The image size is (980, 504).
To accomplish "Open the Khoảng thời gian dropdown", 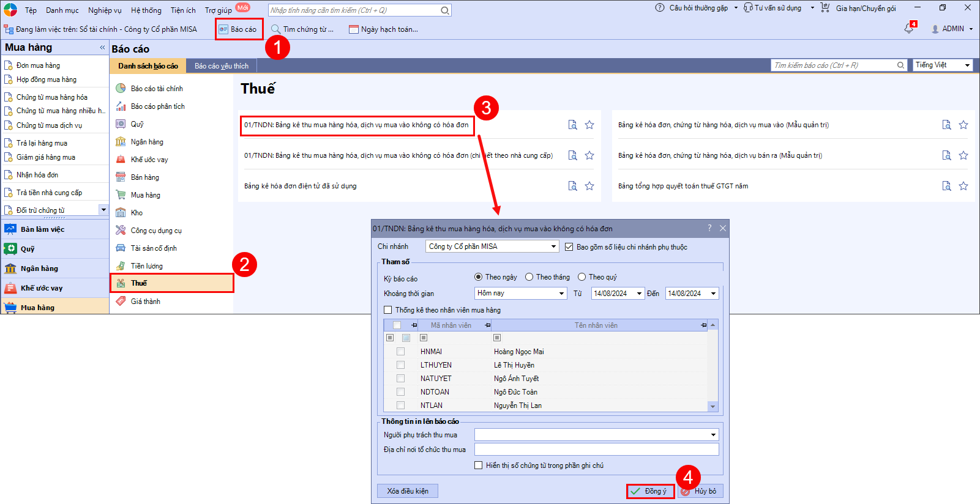I will point(561,294).
